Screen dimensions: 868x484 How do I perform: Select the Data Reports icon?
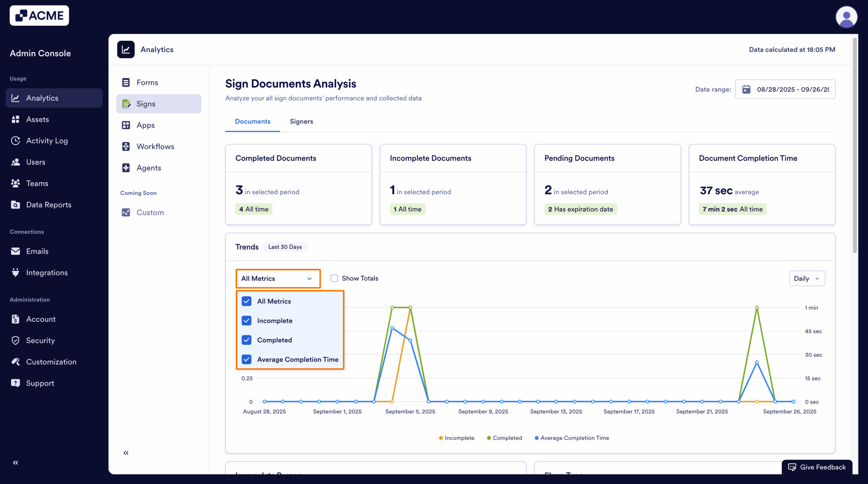[16, 204]
